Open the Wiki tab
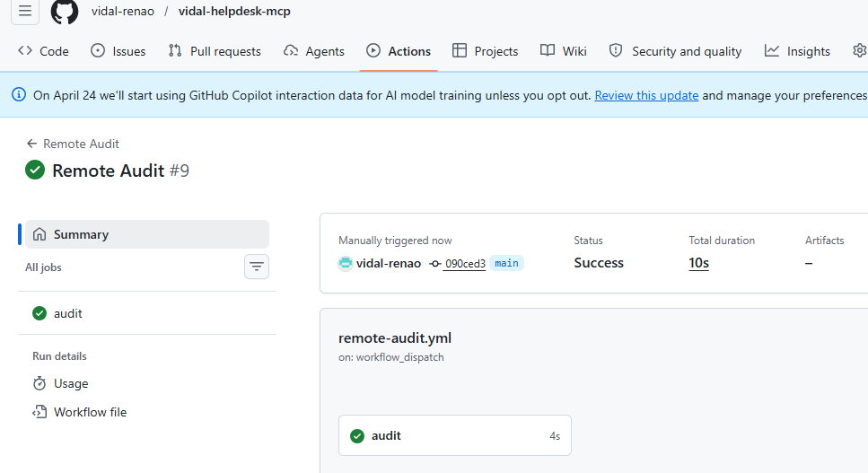Image resolution: width=868 pixels, height=473 pixels. coord(564,51)
